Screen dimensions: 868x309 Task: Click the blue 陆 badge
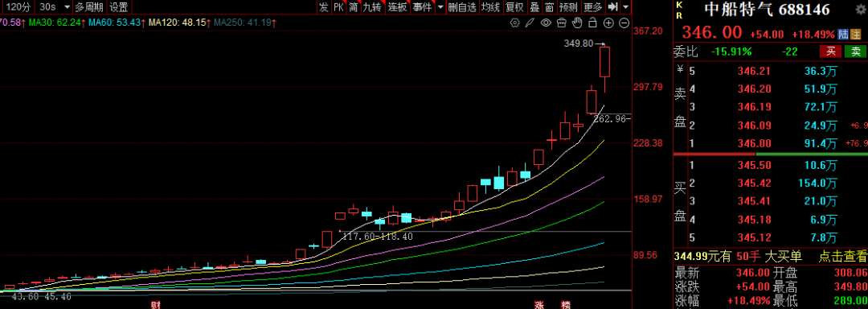[843, 35]
